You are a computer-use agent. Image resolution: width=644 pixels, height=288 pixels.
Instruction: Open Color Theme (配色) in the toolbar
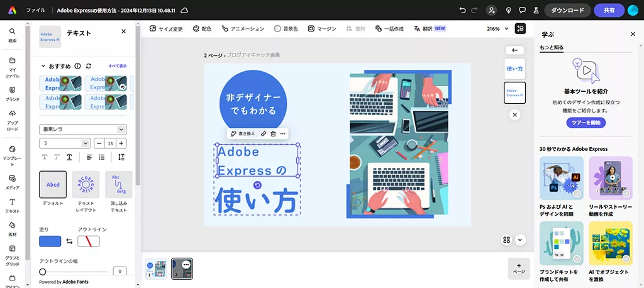(x=202, y=29)
